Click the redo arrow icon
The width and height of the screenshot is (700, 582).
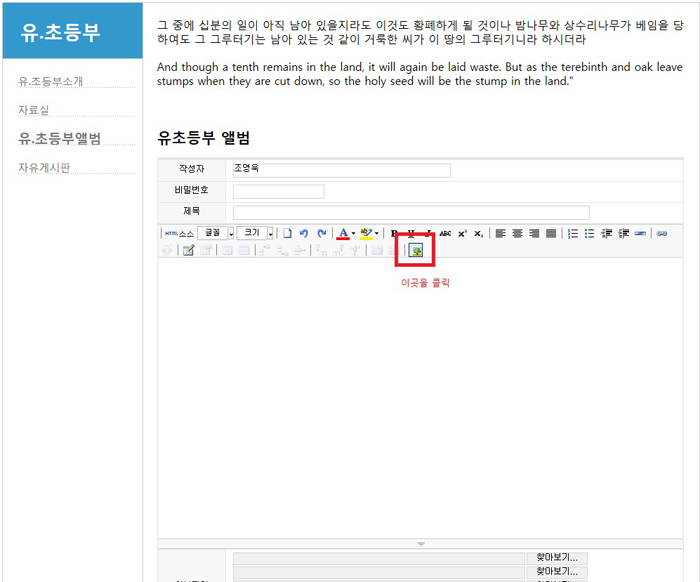pyautogui.click(x=321, y=233)
